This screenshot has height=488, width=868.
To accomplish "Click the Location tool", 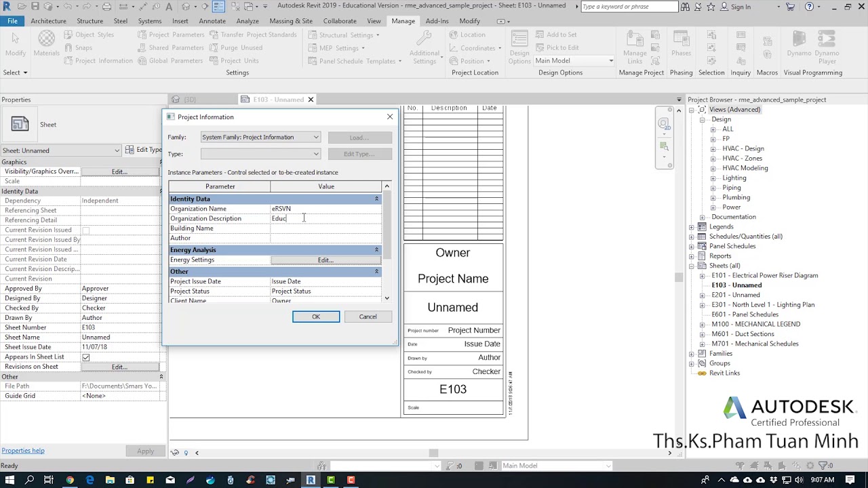I will point(467,35).
